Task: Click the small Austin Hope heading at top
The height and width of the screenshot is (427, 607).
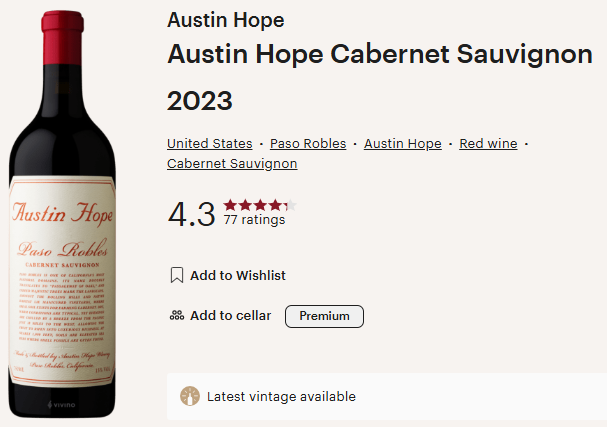Action: click(x=225, y=21)
